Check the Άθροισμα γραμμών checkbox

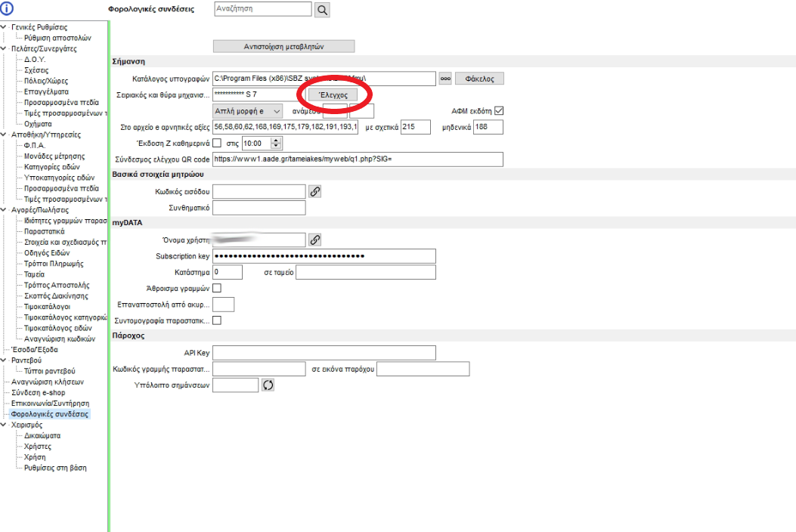218,288
